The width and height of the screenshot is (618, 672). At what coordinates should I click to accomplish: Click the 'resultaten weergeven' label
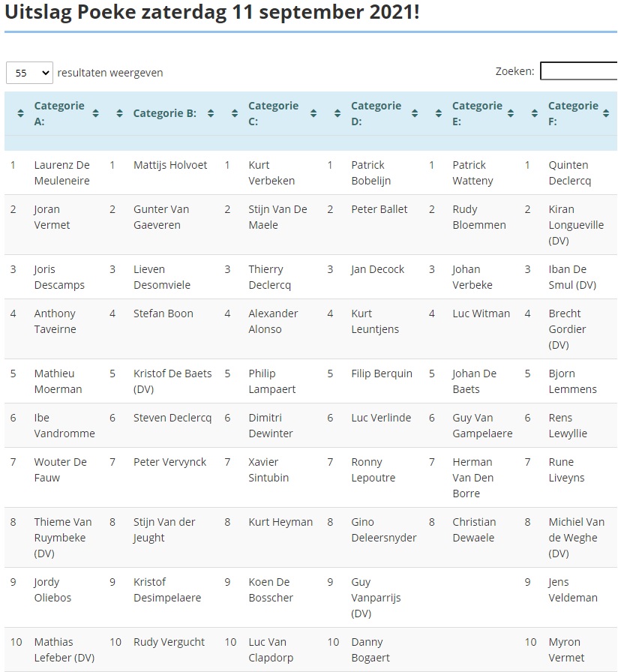[110, 73]
